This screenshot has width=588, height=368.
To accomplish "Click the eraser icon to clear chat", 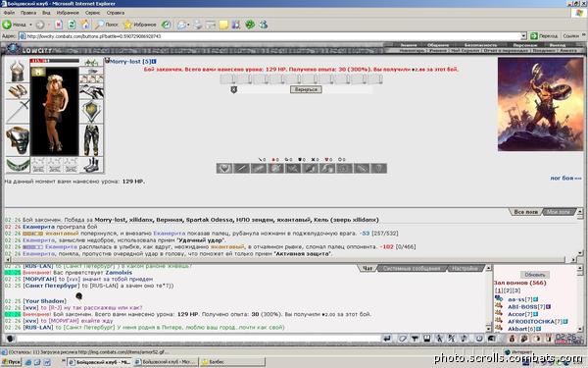I will pyautogui.click(x=402, y=339).
